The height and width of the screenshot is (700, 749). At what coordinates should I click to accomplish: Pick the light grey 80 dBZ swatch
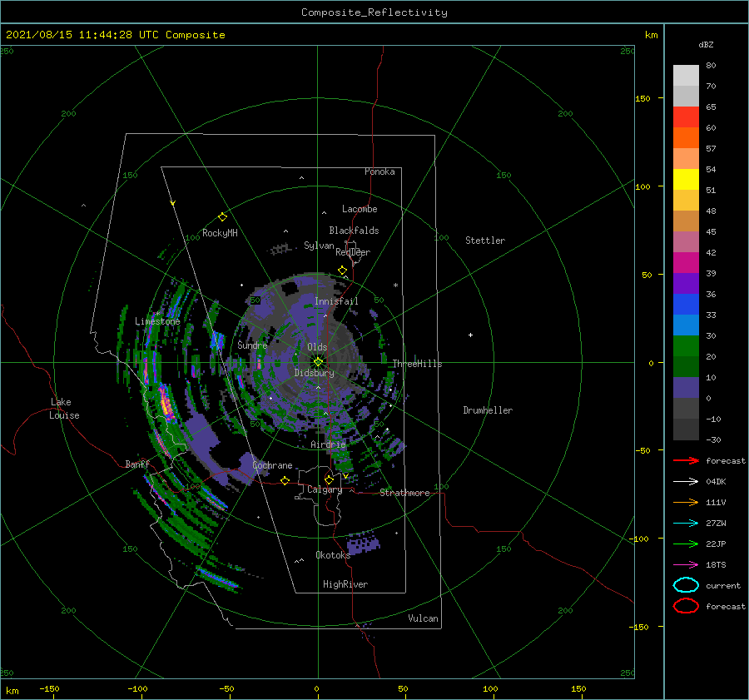pyautogui.click(x=686, y=75)
